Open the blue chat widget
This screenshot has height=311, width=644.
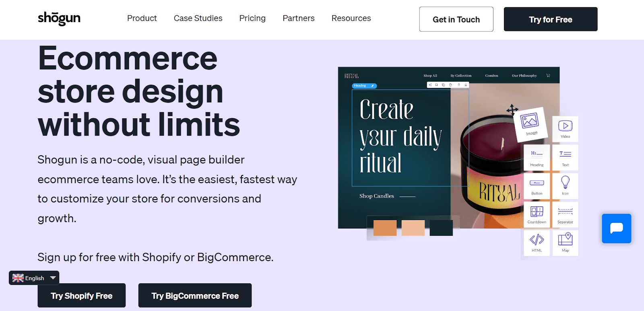pos(616,229)
